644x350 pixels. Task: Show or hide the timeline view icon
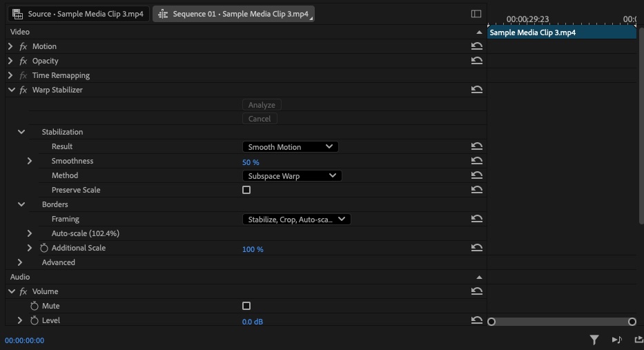pos(476,14)
